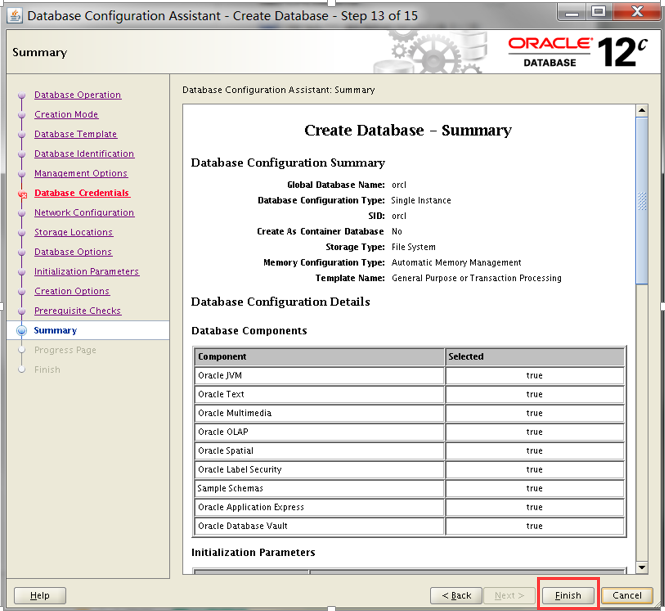Click the Automatic Memory Management value
This screenshot has height=611, width=665.
(x=456, y=263)
